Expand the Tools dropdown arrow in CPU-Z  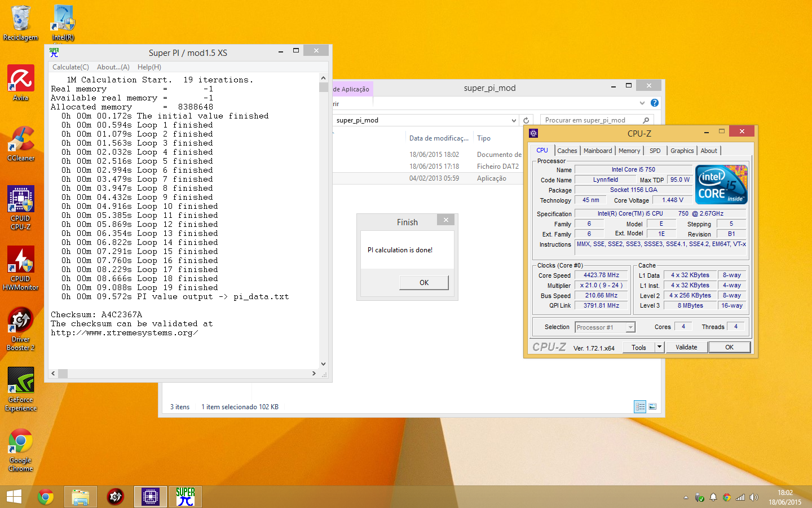click(x=659, y=347)
